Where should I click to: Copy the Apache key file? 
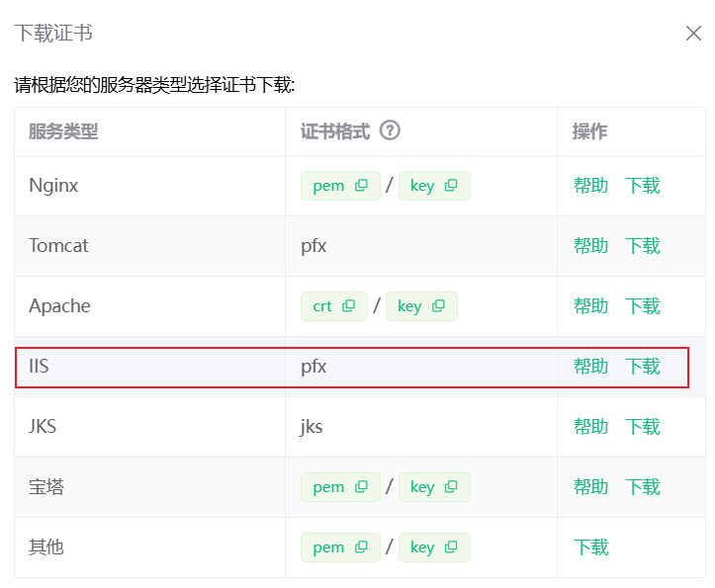438,306
